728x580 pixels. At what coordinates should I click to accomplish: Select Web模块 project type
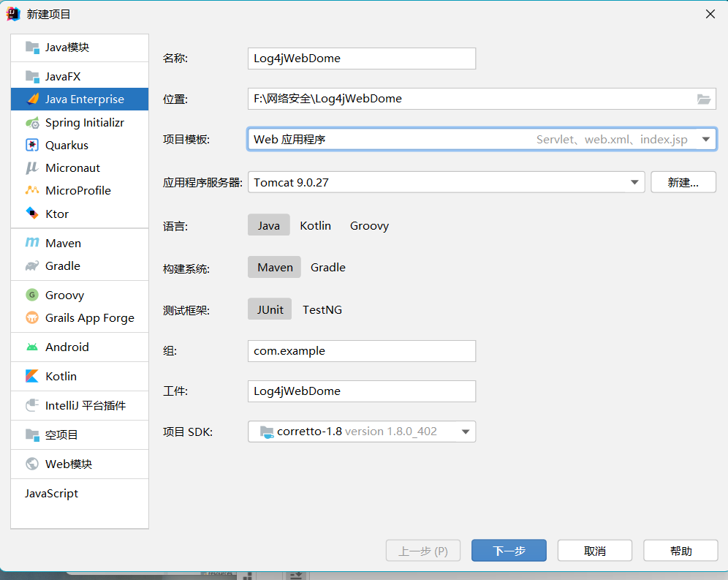[80, 464]
